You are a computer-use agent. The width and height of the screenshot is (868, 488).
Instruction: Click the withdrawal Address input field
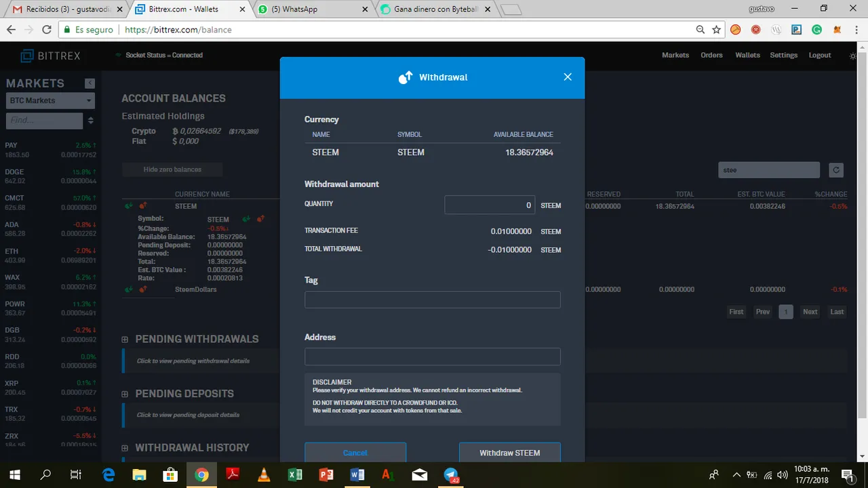(433, 357)
